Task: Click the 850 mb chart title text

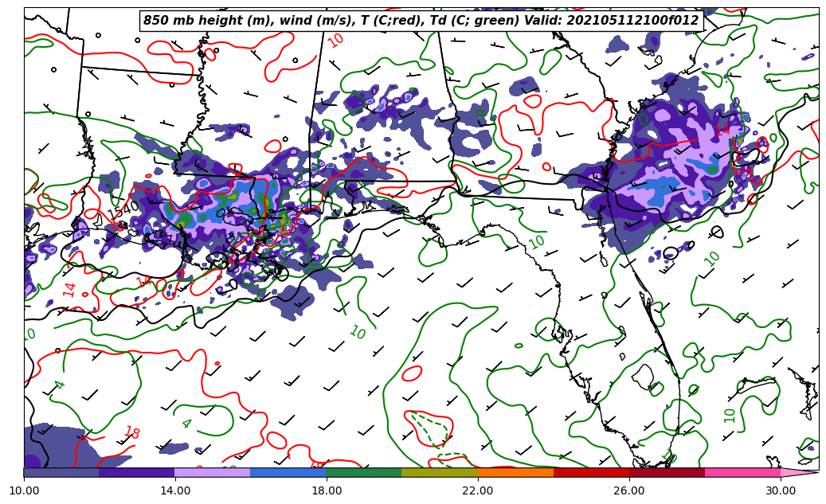Action: 421,21
